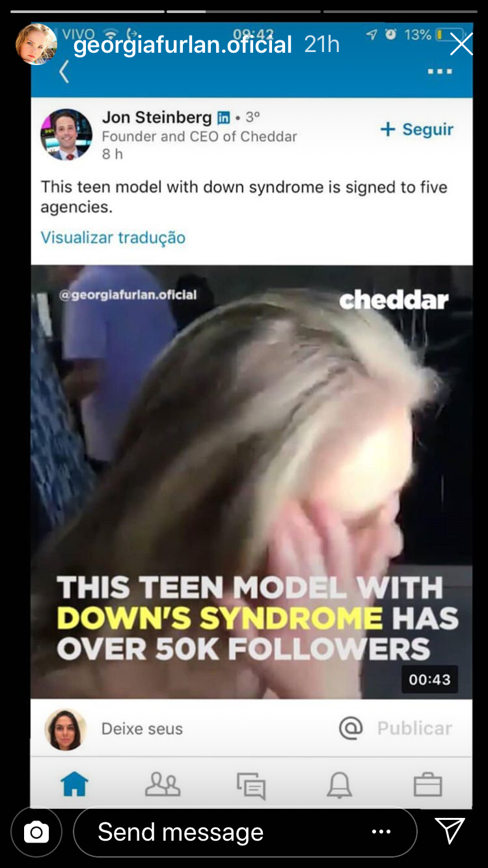The width and height of the screenshot is (488, 868).
Task: Tap the back chevron in blue header
Action: [64, 72]
